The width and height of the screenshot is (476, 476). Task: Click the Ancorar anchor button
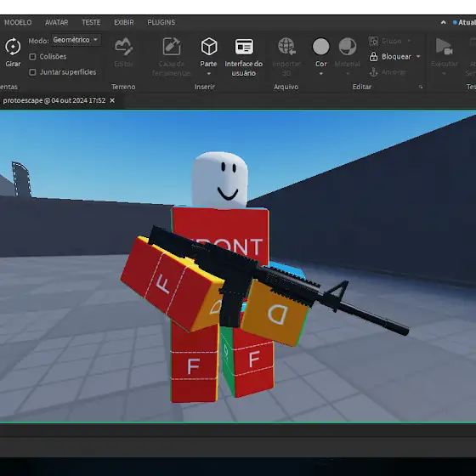(388, 72)
